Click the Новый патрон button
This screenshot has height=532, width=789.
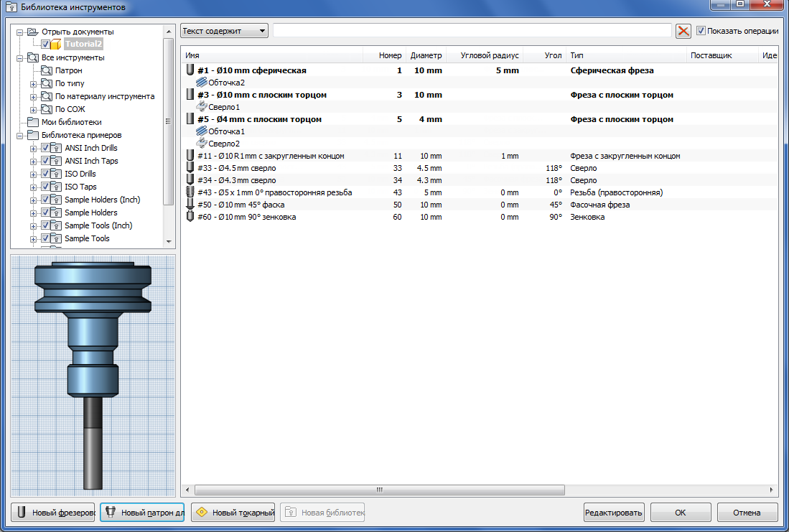coord(142,513)
